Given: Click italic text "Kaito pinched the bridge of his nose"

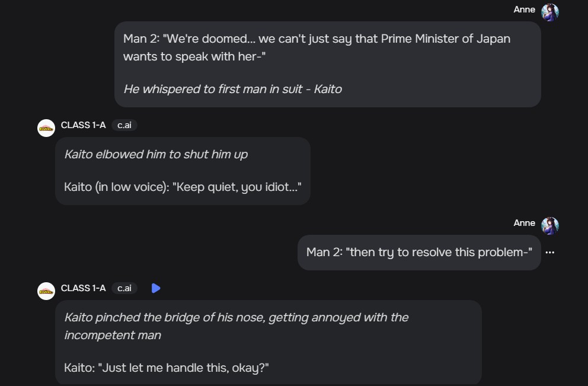Looking at the screenshot, I should [236, 318].
